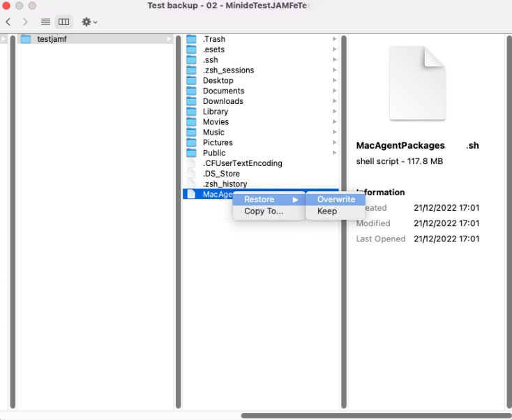Click the MacAgentPackages .sh preview title

point(417,145)
